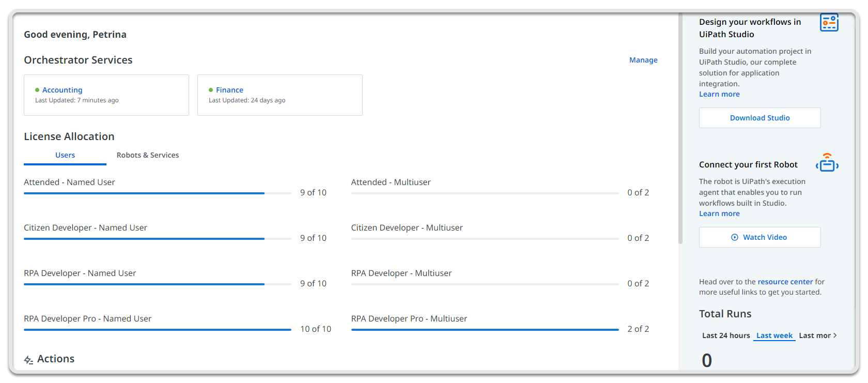Click the 'License Allocation' heading
The height and width of the screenshot is (383, 868).
(69, 136)
